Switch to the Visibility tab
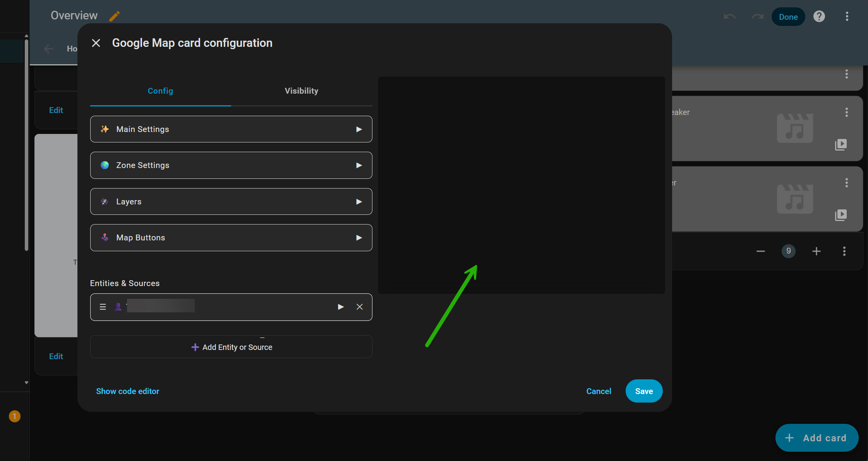The image size is (868, 461). point(301,91)
